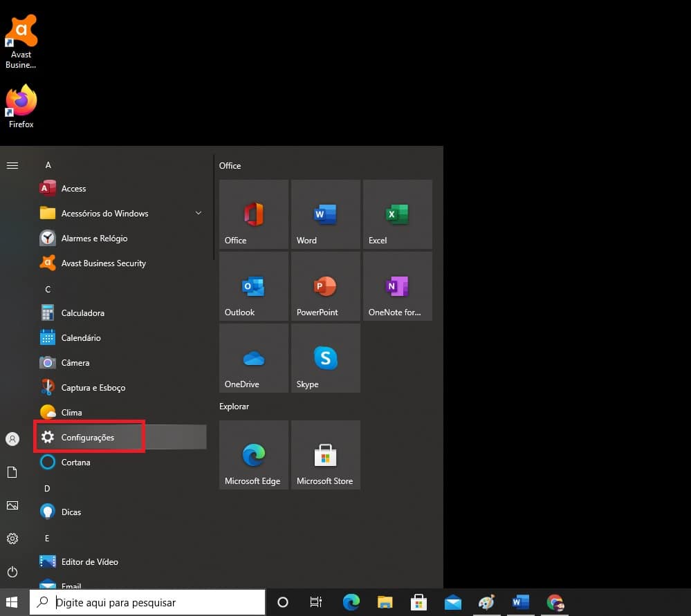
Task: Open the OneDrive tile
Action: tap(254, 358)
